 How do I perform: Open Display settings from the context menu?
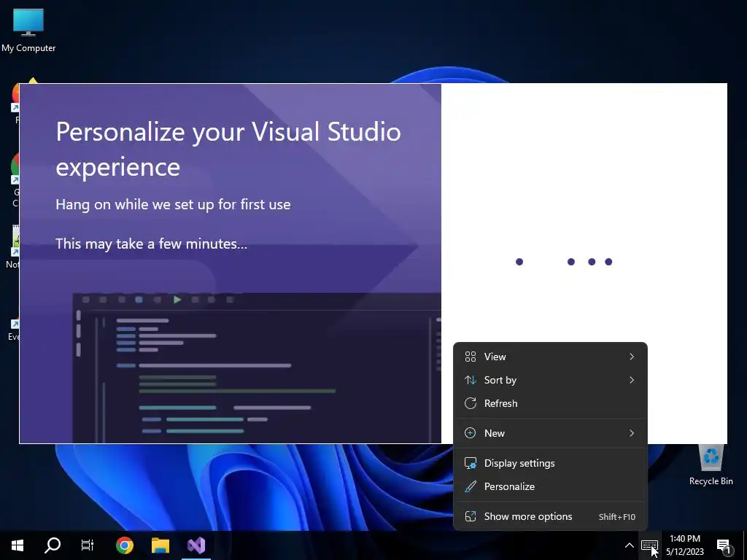(x=550, y=463)
